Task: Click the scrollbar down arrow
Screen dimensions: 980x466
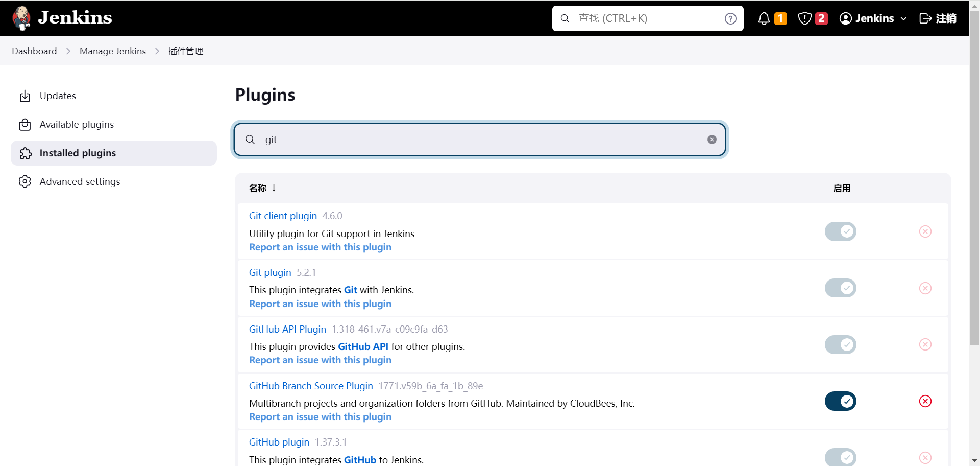Action: [x=974, y=460]
